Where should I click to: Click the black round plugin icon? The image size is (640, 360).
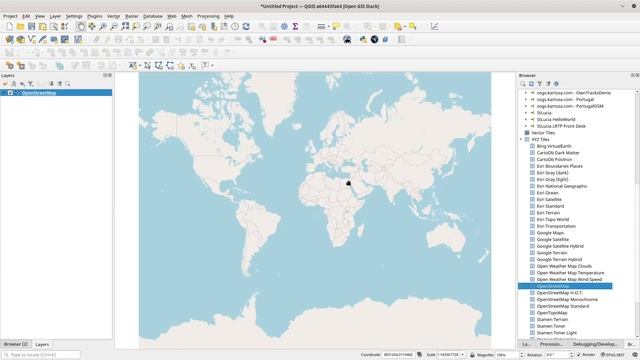click(x=374, y=40)
